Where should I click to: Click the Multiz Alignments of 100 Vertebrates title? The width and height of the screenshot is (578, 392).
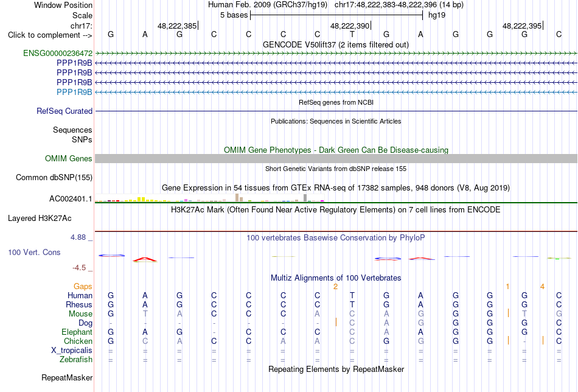point(336,278)
